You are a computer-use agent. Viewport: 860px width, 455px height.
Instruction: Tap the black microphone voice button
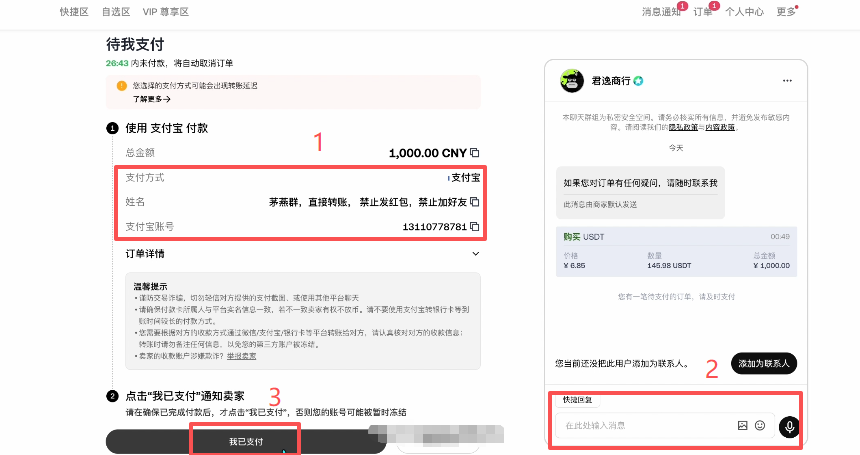pyautogui.click(x=789, y=426)
